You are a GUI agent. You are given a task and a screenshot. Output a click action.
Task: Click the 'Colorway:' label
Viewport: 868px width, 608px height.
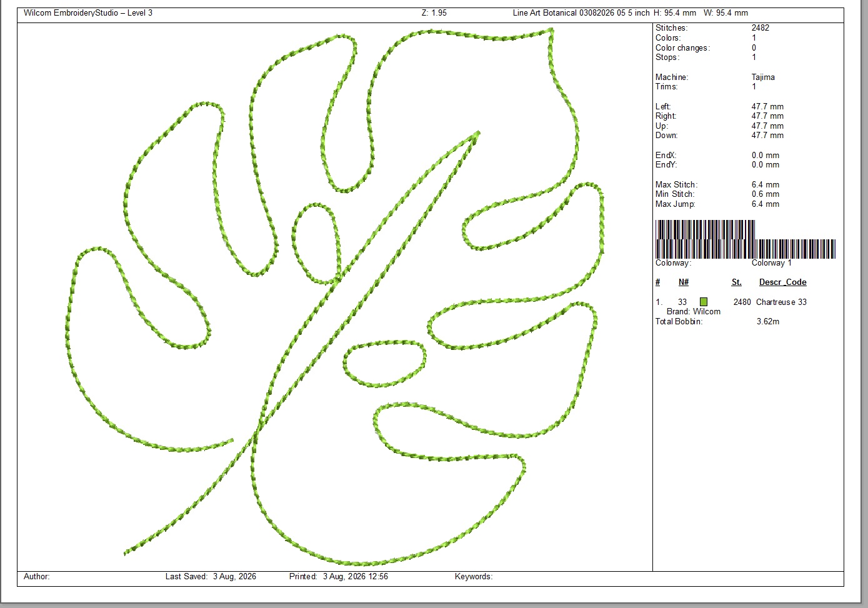(x=673, y=262)
